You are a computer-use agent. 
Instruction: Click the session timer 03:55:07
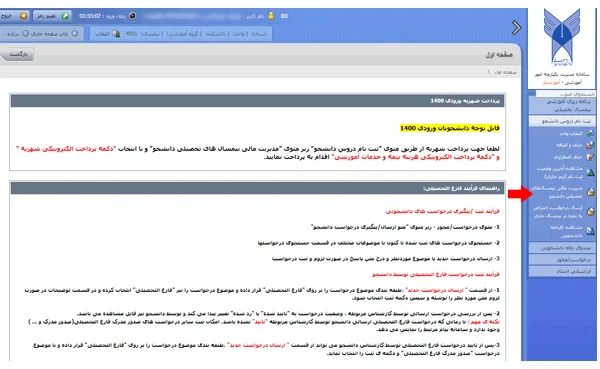tap(90, 16)
